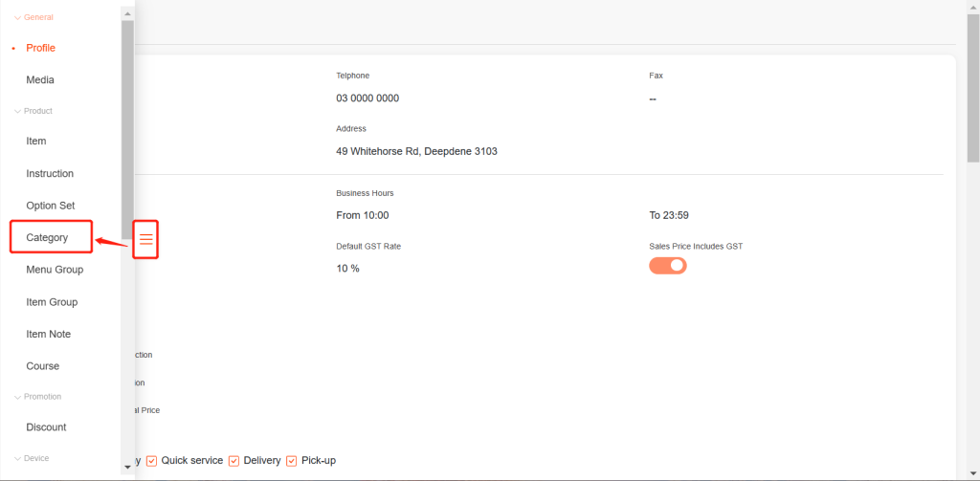Click the hamburger menu icon

(x=145, y=239)
